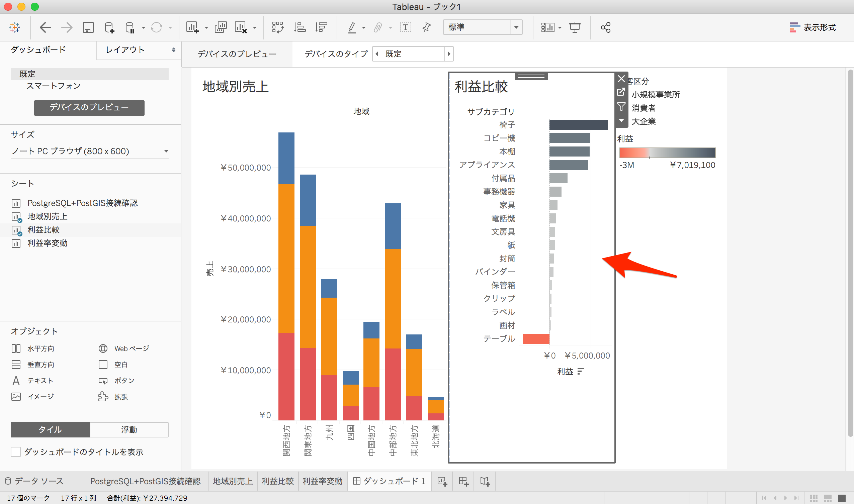The image size is (854, 504).
Task: Duplicate the current sheet via toolbar icon
Action: 221,27
